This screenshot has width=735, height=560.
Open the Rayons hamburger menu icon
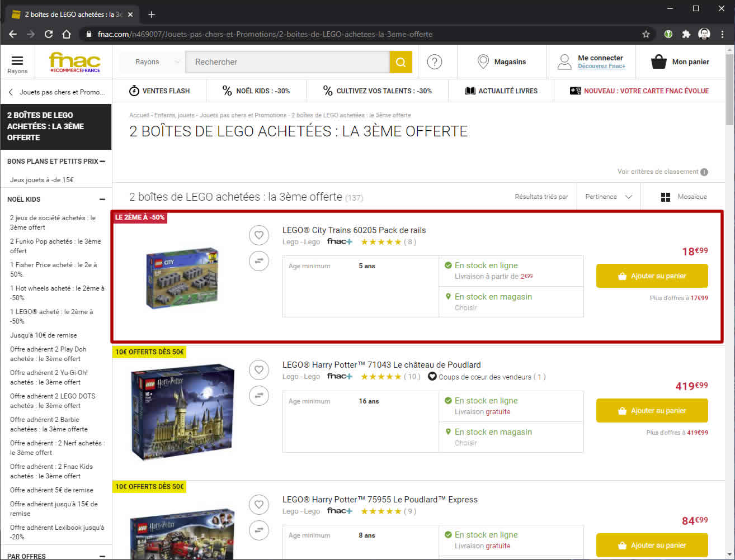click(17, 60)
